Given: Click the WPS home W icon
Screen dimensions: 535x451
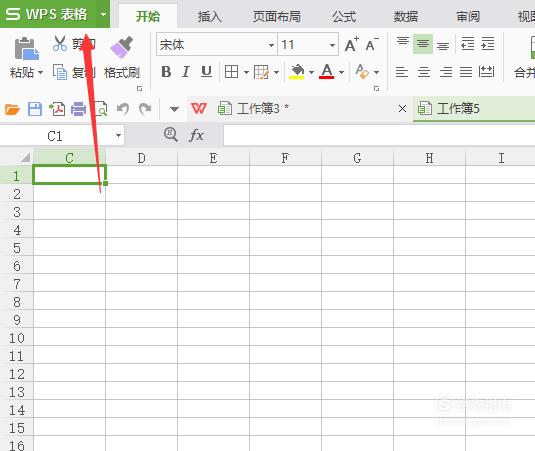Looking at the screenshot, I should pos(199,109).
